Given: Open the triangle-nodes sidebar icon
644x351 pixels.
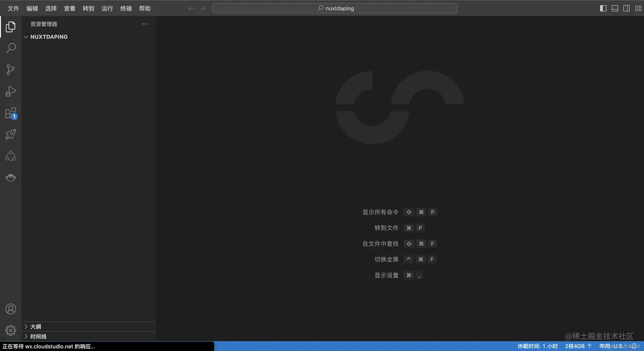Looking at the screenshot, I should tap(11, 156).
